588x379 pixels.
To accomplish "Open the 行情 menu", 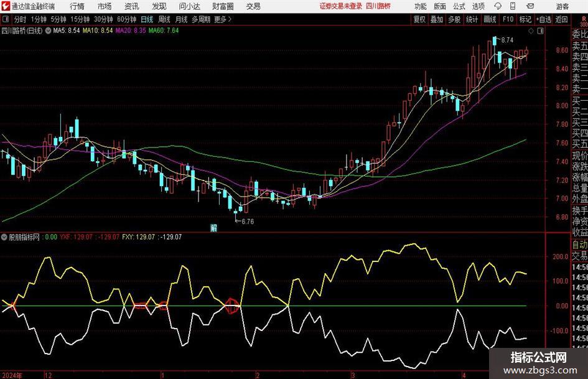I will 77,6.
